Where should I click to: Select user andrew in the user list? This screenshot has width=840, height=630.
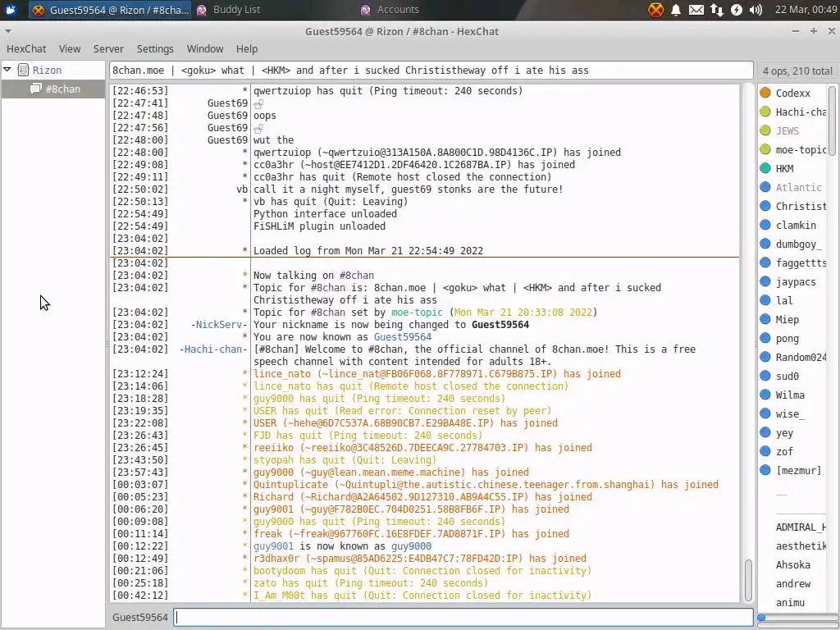(x=793, y=584)
